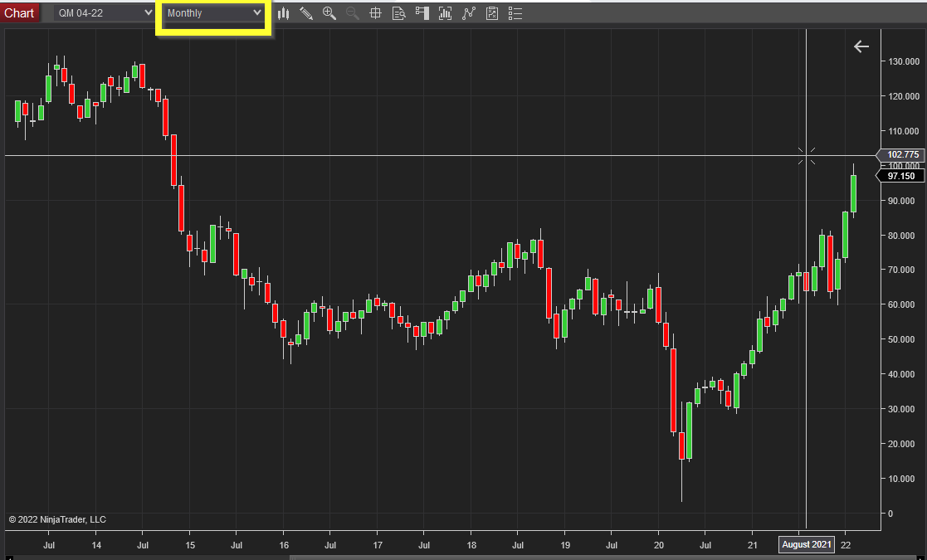Open the Chart menu button
The image size is (927, 560).
coord(20,12)
